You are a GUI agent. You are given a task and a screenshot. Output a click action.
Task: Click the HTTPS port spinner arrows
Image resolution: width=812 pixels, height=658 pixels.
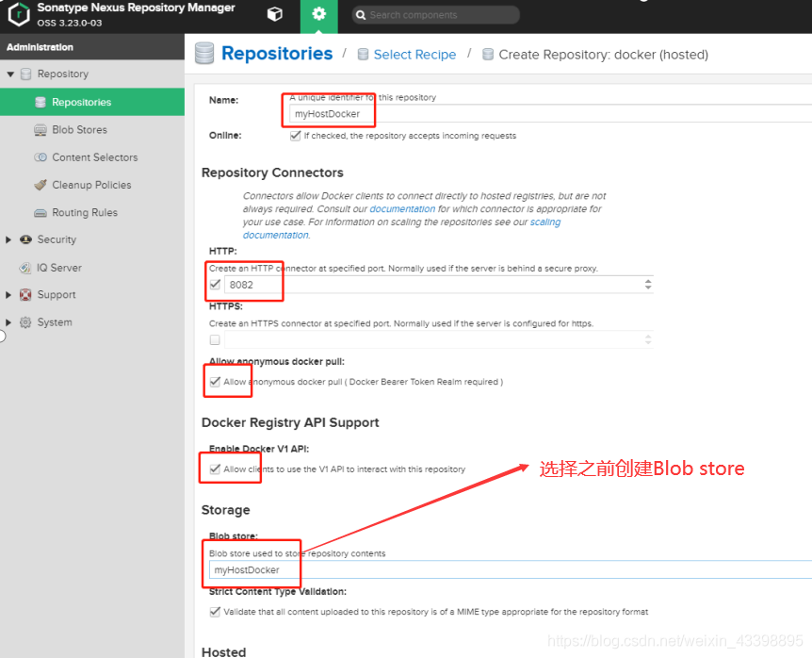point(648,340)
